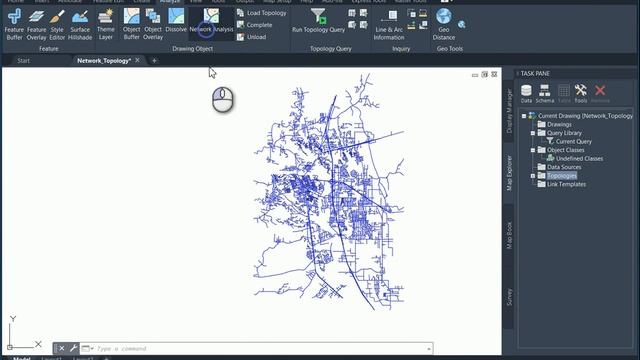Select the Topologies folder
This screenshot has height=360, width=640.
pyautogui.click(x=557, y=176)
